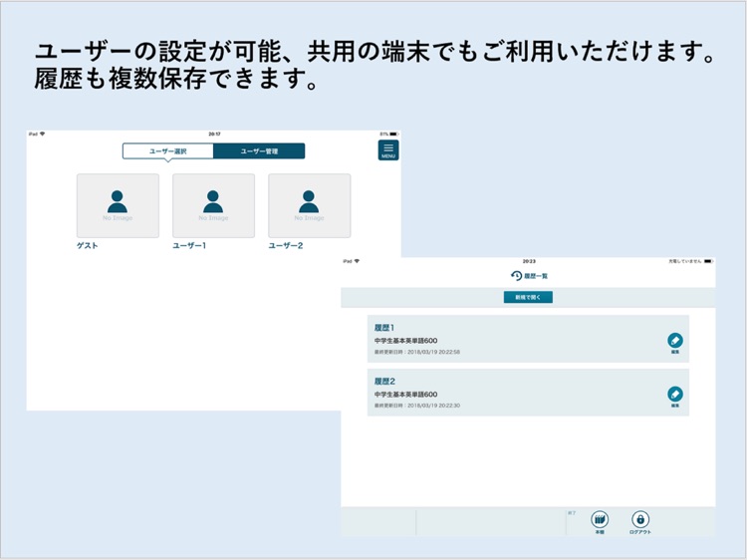Open the 履歴1 entry title
Image resolution: width=747 pixels, height=560 pixels.
[384, 328]
